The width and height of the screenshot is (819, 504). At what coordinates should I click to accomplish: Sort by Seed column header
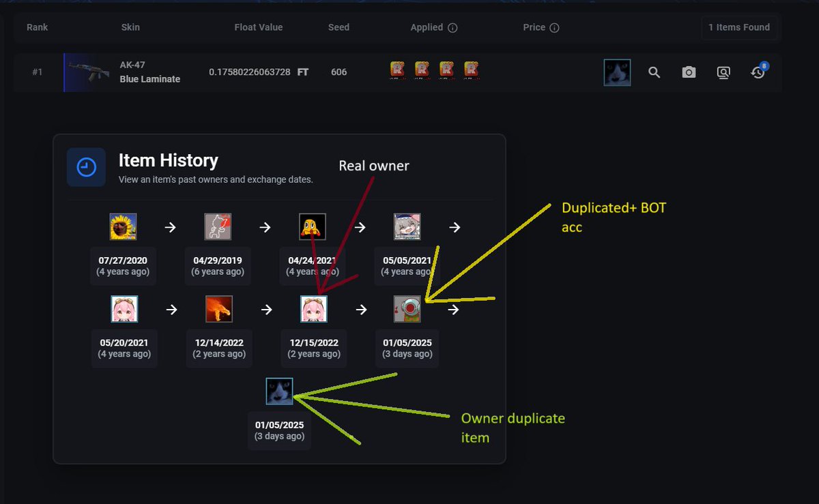point(339,27)
